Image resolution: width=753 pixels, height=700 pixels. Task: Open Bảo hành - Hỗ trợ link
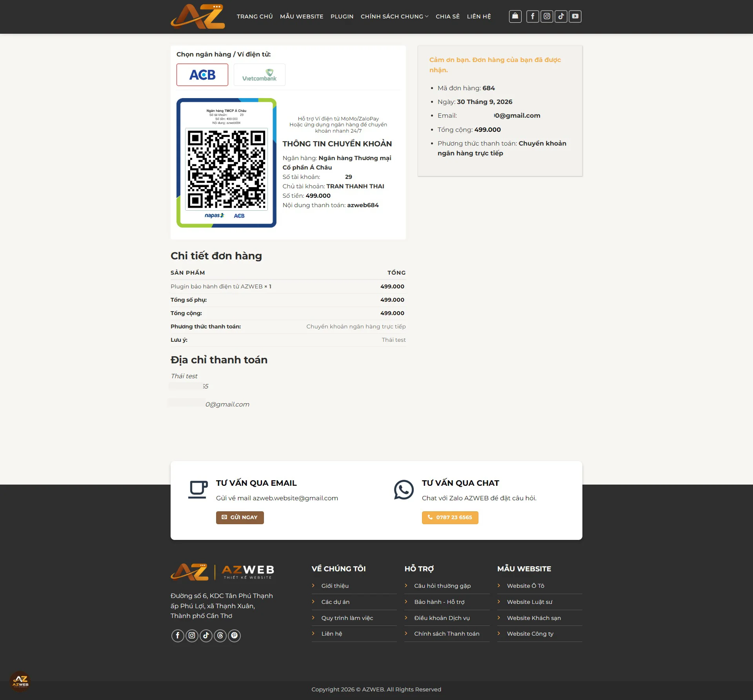pyautogui.click(x=439, y=602)
